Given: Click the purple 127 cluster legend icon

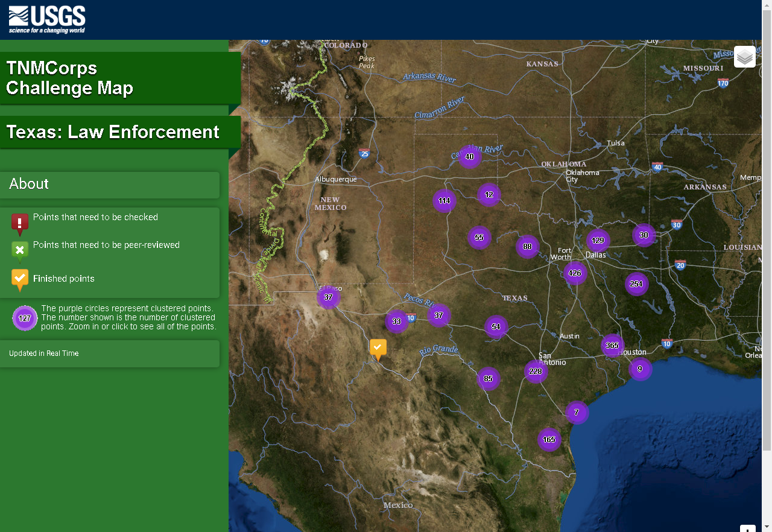Looking at the screenshot, I should tap(25, 318).
